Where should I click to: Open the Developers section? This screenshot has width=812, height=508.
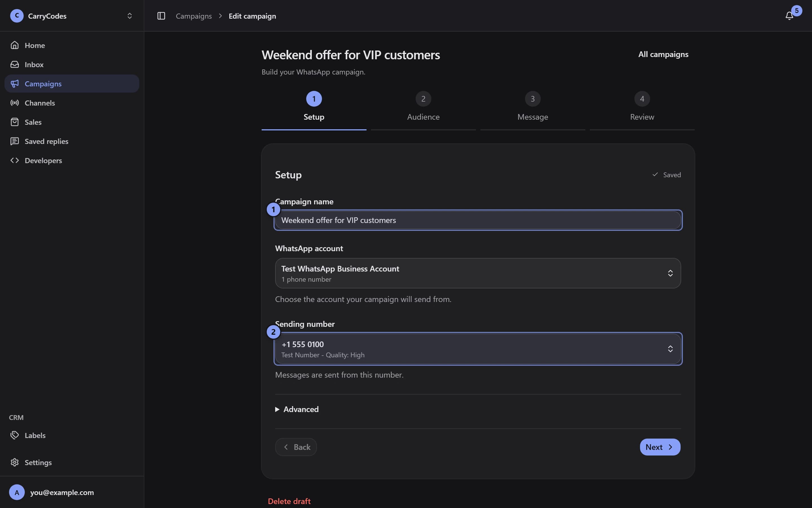[72, 160]
